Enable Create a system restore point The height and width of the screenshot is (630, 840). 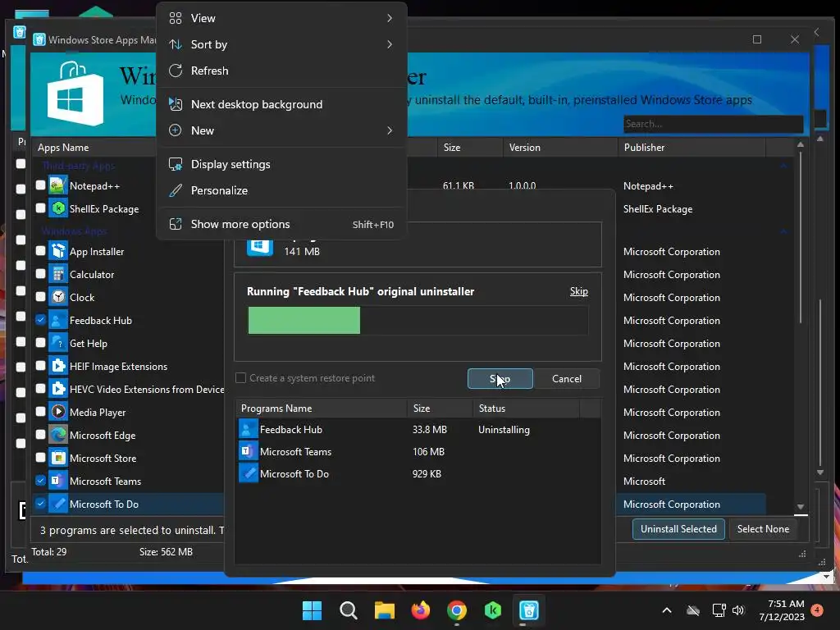coord(241,378)
